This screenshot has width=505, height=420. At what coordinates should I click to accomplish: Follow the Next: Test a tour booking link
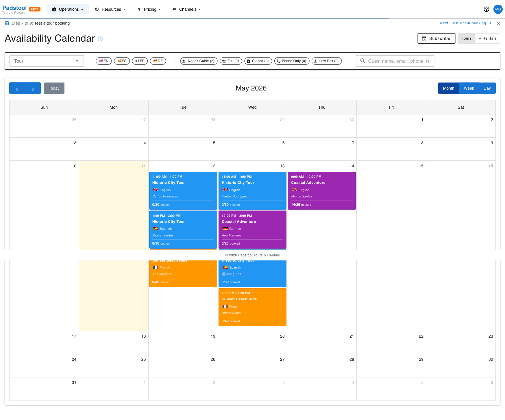[466, 23]
